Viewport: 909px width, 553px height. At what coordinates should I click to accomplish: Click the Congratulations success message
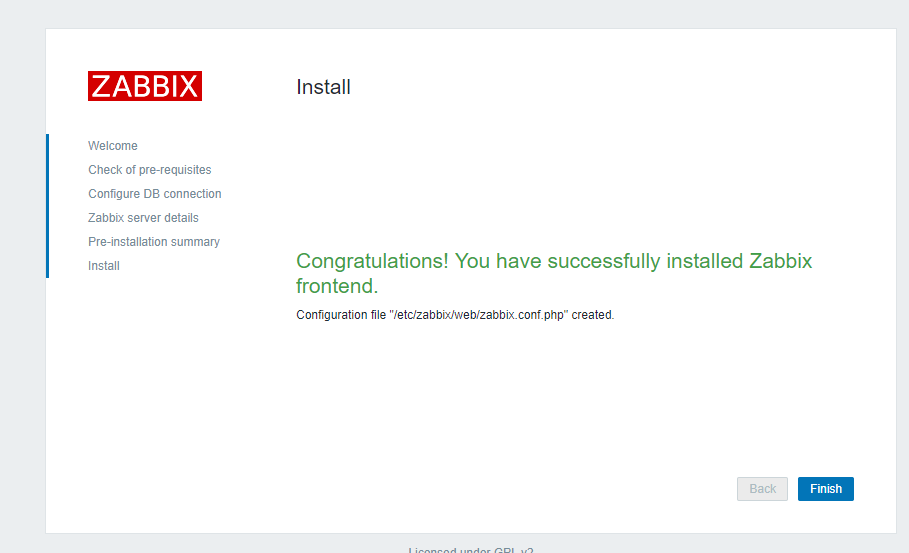pyautogui.click(x=554, y=273)
